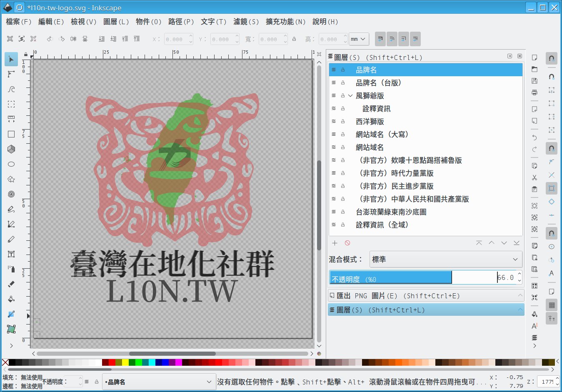Toggle the lock on 網站域名 layer
Image resolution: width=562 pixels, height=392 pixels.
[343, 147]
